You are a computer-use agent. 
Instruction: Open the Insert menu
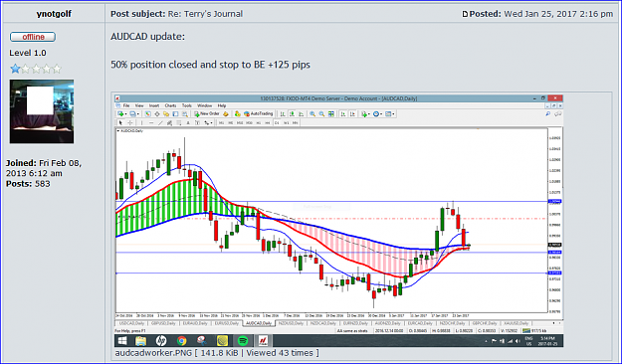(154, 105)
